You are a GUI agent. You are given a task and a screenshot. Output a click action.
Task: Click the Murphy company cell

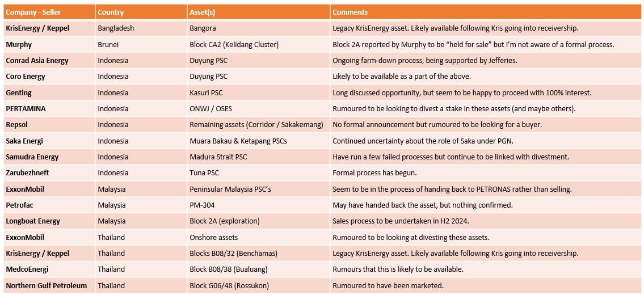(x=19, y=44)
